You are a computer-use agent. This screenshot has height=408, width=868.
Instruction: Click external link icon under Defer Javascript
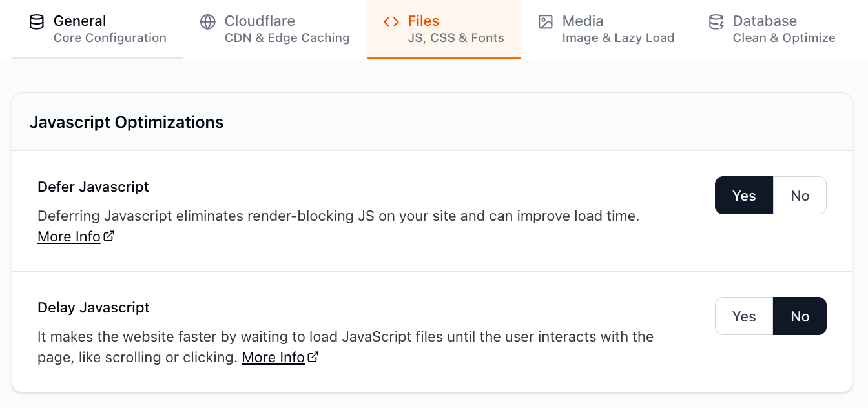(x=109, y=236)
